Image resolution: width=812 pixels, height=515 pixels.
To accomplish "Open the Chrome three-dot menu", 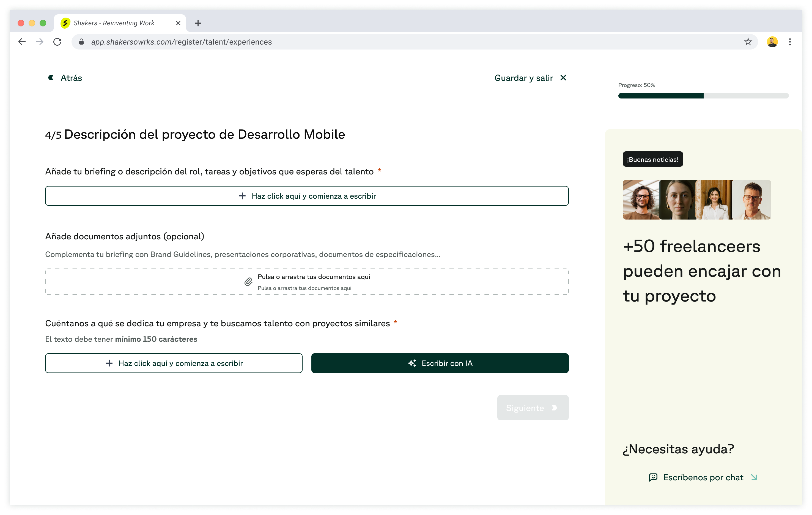I will [789, 42].
